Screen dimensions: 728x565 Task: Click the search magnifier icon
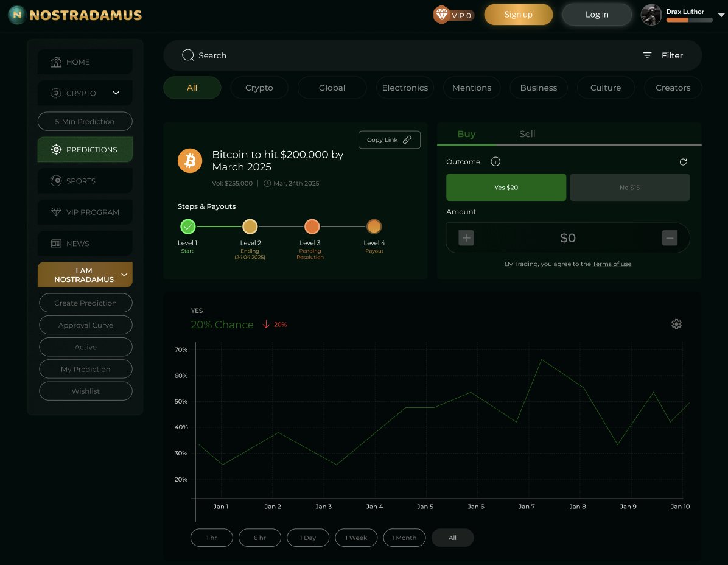[x=188, y=55]
